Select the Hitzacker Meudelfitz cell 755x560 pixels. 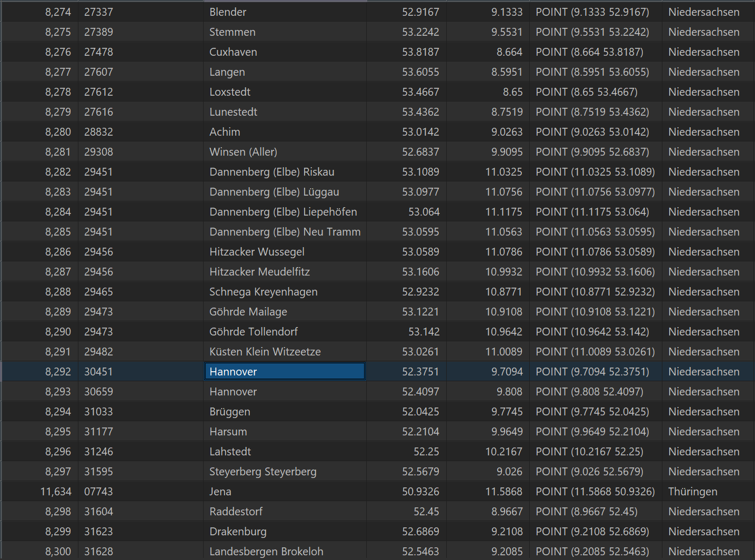pos(259,272)
